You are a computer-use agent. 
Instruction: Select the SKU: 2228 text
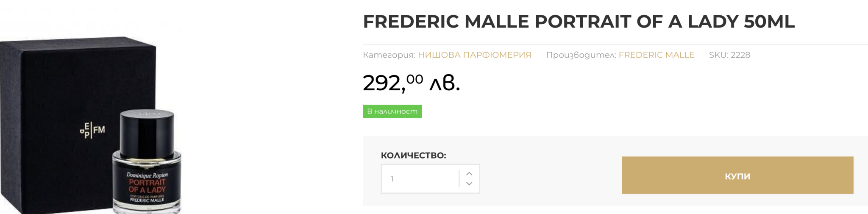point(729,55)
